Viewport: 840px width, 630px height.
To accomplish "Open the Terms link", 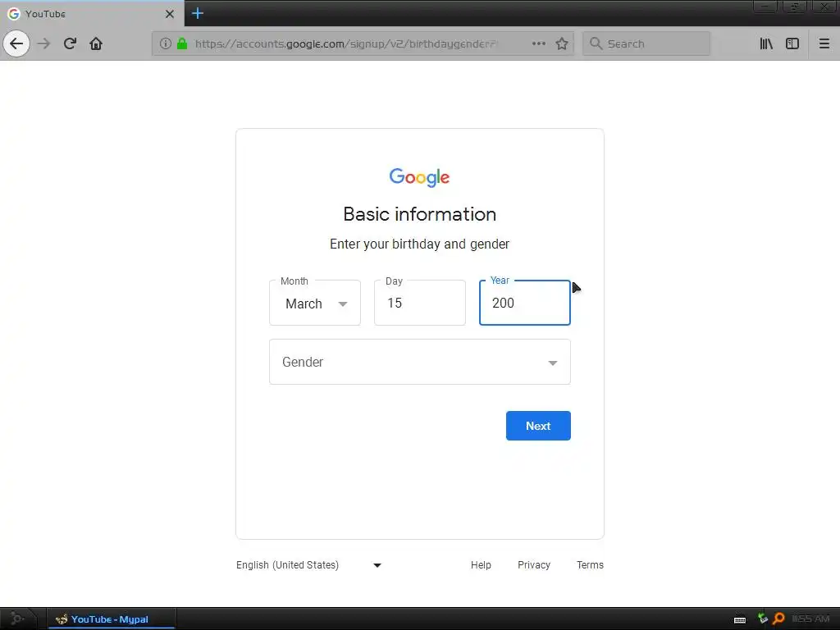I will [x=590, y=564].
